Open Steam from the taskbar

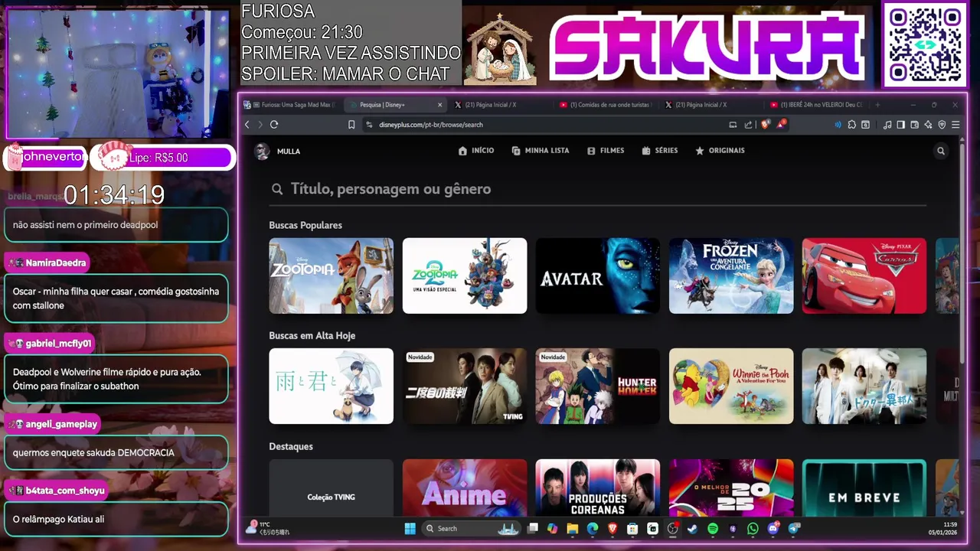[692, 528]
